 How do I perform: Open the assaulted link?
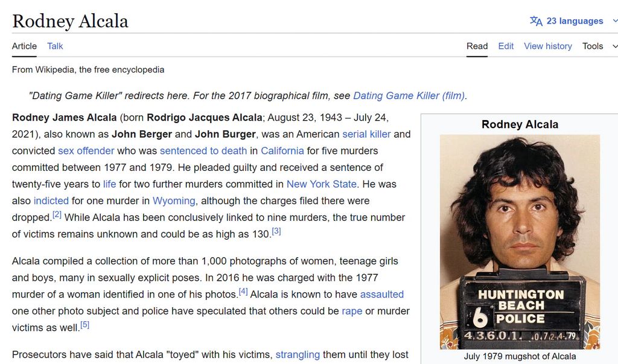coord(381,295)
